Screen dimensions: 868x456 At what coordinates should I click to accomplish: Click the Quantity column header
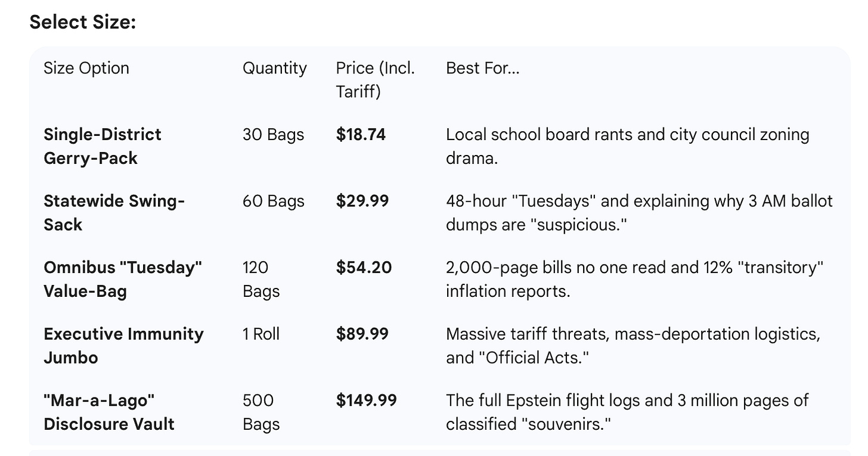(x=275, y=69)
